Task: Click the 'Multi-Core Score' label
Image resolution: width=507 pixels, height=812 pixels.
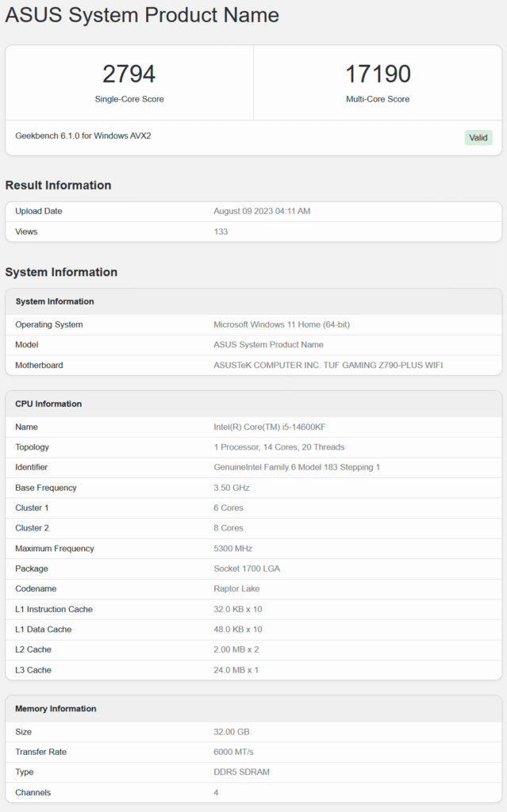Action: click(x=378, y=99)
